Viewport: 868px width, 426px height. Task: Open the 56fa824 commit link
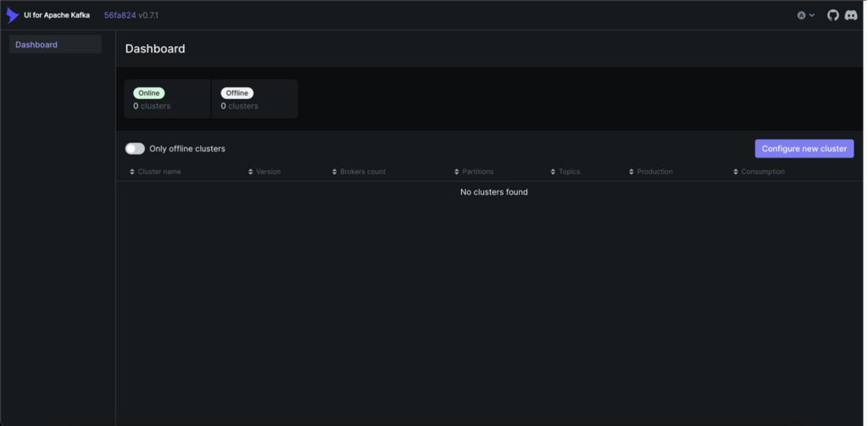[120, 15]
